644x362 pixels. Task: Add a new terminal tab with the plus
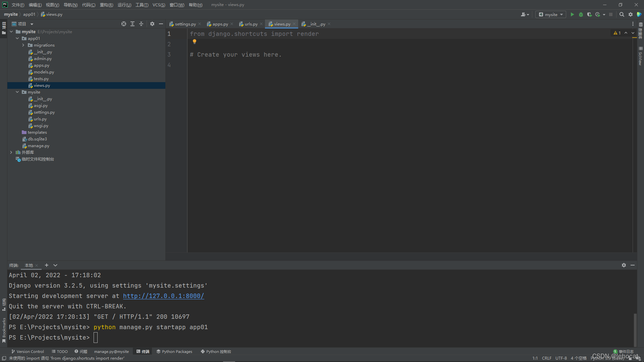point(47,265)
